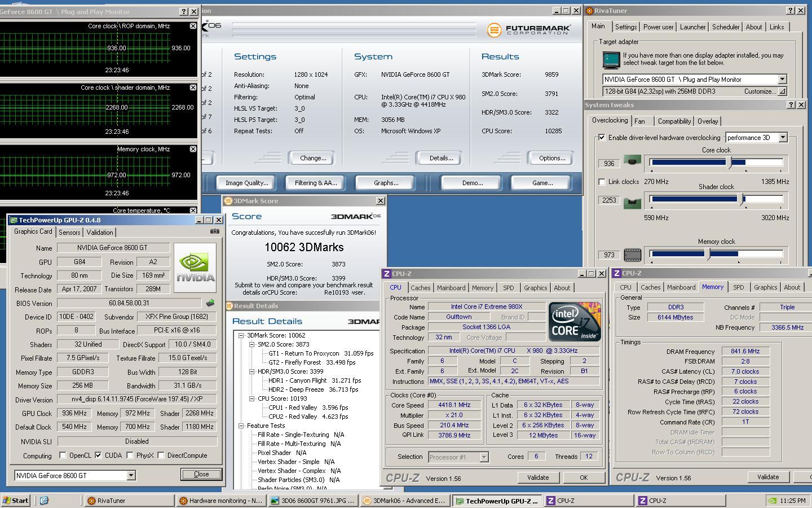Switch to the Sensors tab in GPU-Z
This screenshot has width=812, height=508.
pyautogui.click(x=69, y=232)
